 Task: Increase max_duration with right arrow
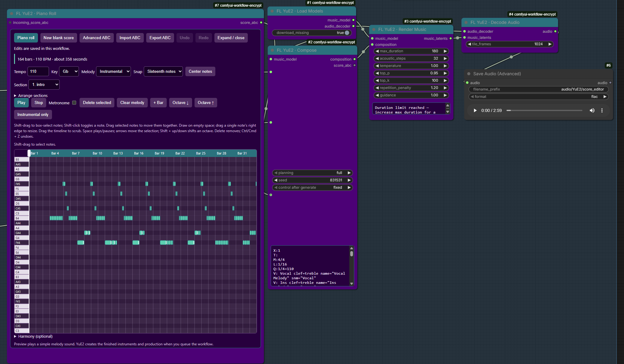(445, 51)
